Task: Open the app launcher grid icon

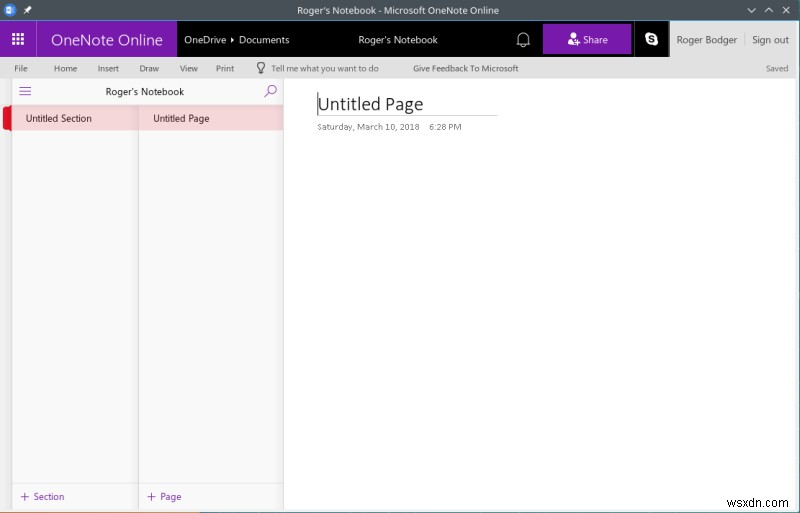Action: tap(18, 39)
